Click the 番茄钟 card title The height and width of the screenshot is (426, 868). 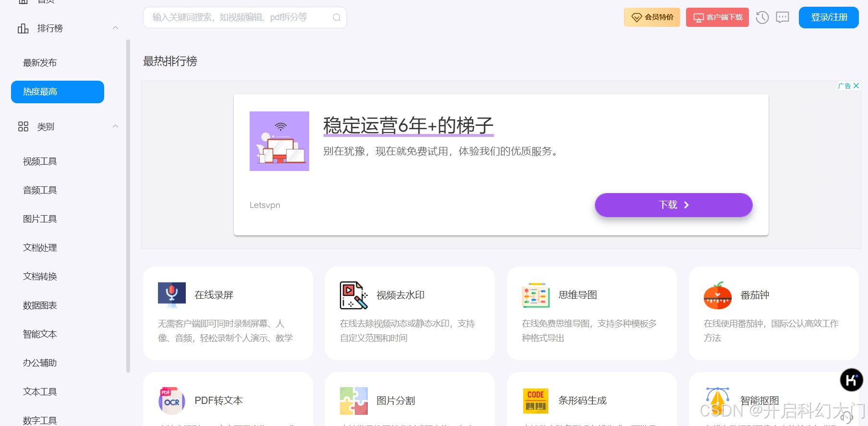[755, 295]
